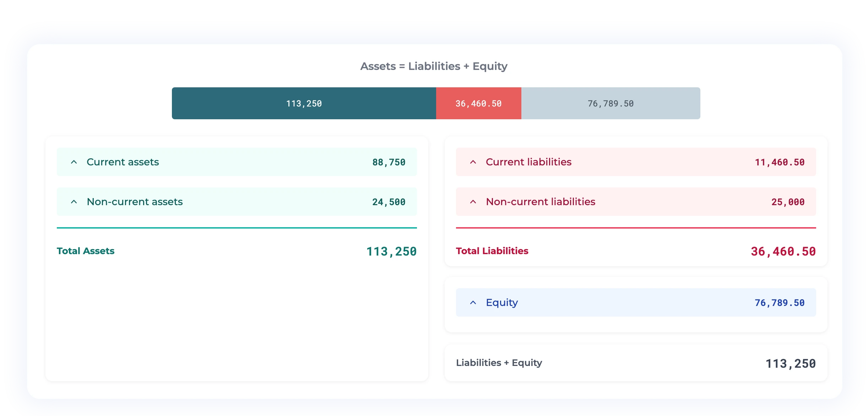Collapse the Non-current assets chevron
Screen dimensions: 868x416
click(x=74, y=202)
